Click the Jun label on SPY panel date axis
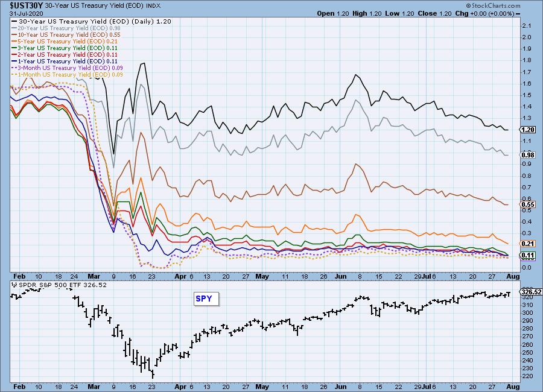543x392 pixels. [x=341, y=387]
